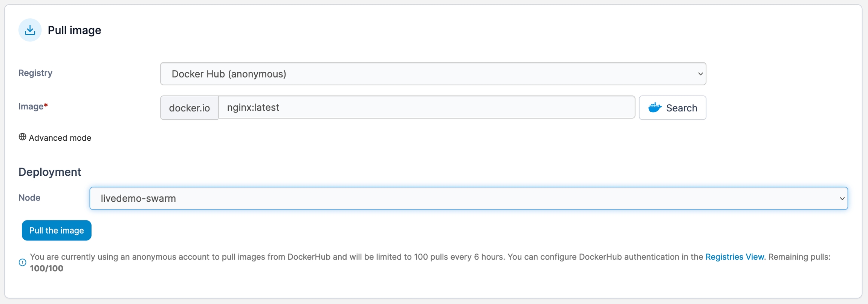
Task: Click the docker.io registry prefix box
Action: coord(189,108)
